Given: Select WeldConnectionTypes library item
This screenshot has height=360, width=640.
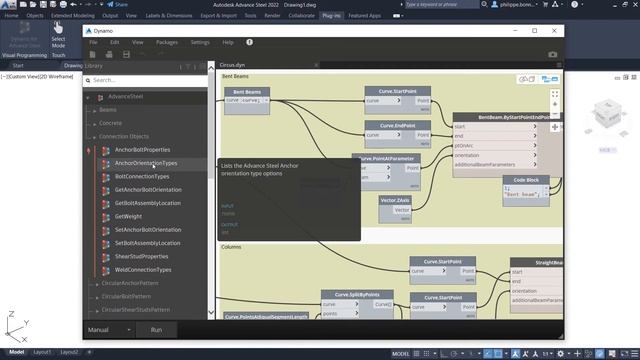Looking at the screenshot, I should click(x=143, y=270).
